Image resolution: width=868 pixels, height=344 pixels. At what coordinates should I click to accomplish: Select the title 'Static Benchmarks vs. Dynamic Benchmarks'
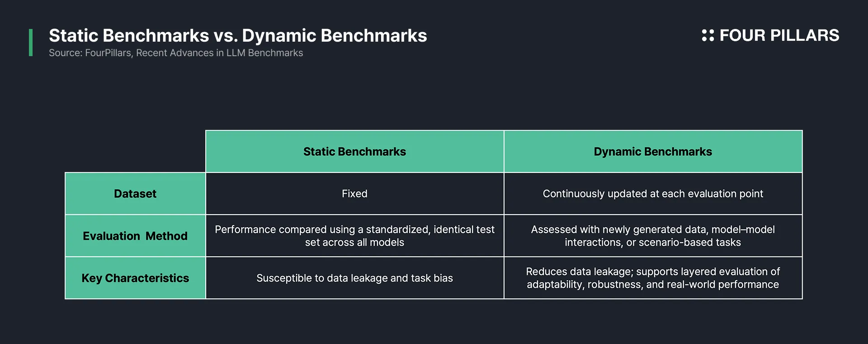coord(238,36)
